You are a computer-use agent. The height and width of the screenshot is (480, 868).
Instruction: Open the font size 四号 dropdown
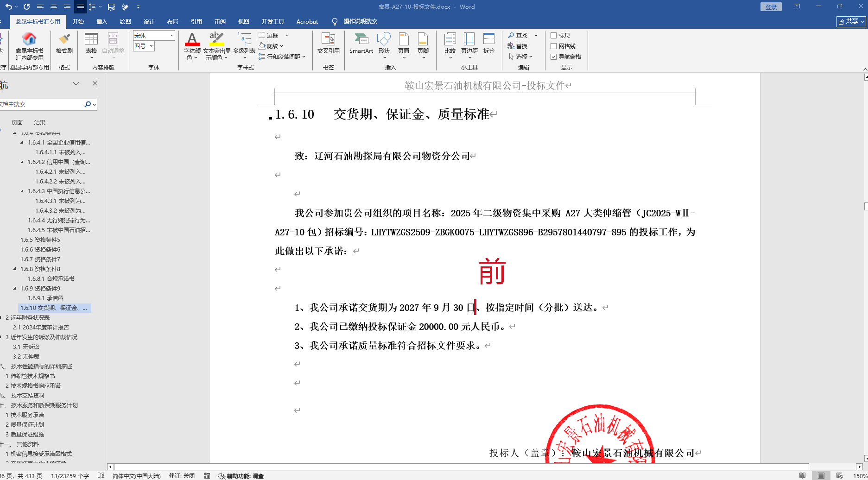(151, 46)
